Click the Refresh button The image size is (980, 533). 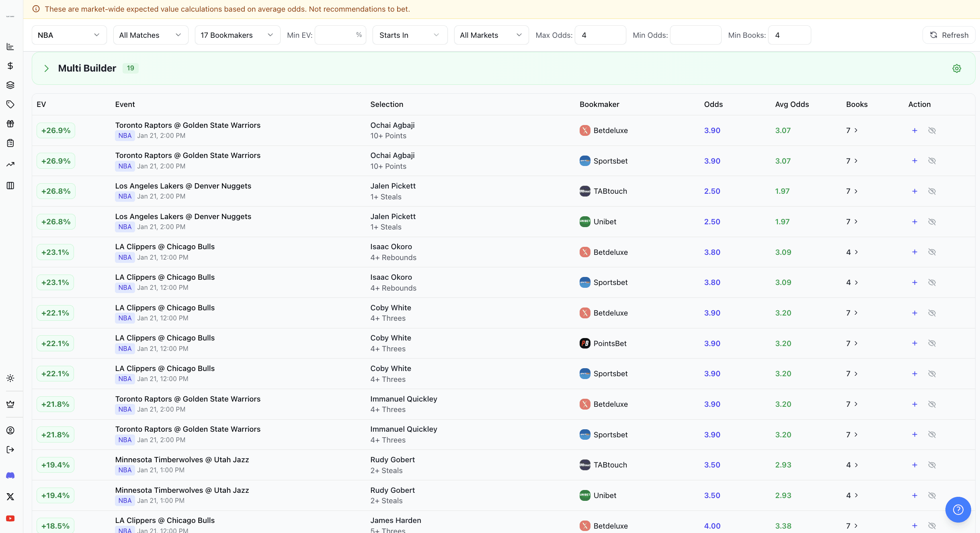949,35
